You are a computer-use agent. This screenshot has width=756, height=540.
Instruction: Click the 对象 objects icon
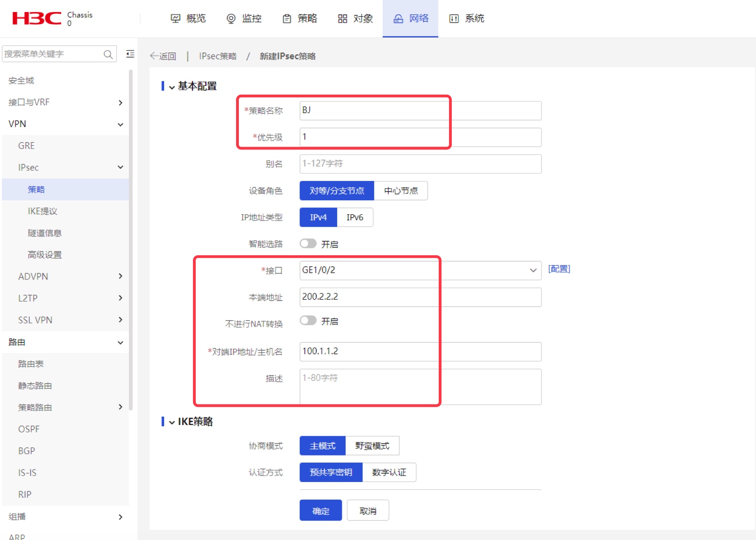(343, 19)
